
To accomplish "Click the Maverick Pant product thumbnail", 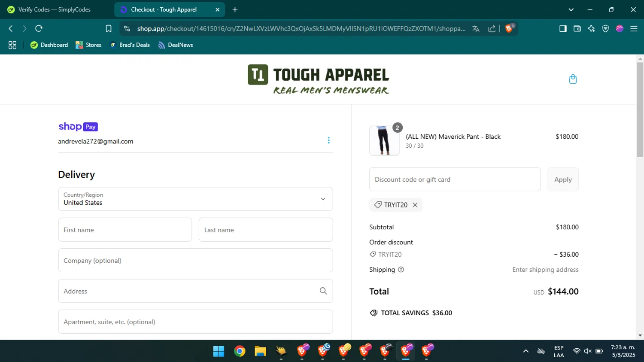I will coord(384,140).
